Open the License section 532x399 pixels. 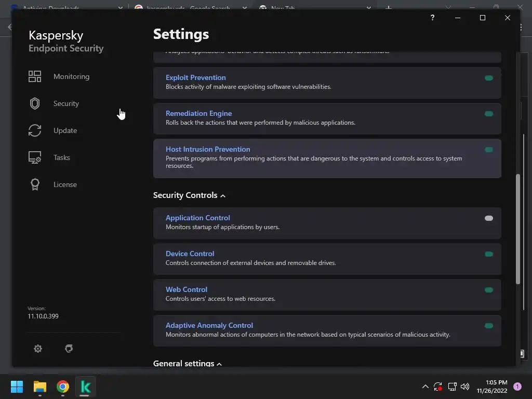click(x=65, y=184)
